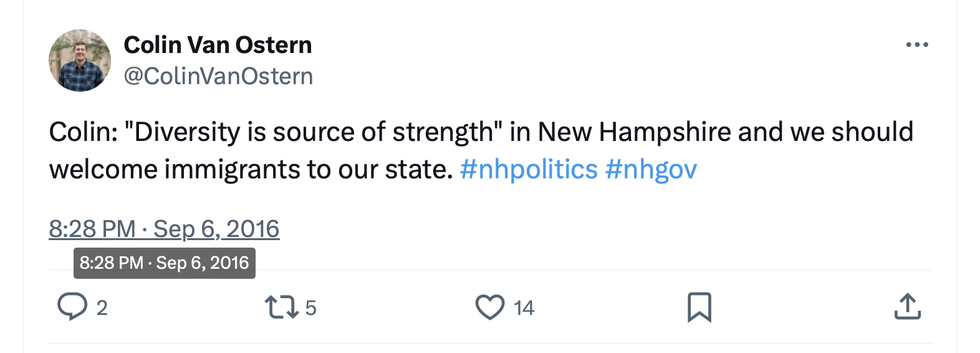Click the repost count showing 5

click(x=310, y=307)
